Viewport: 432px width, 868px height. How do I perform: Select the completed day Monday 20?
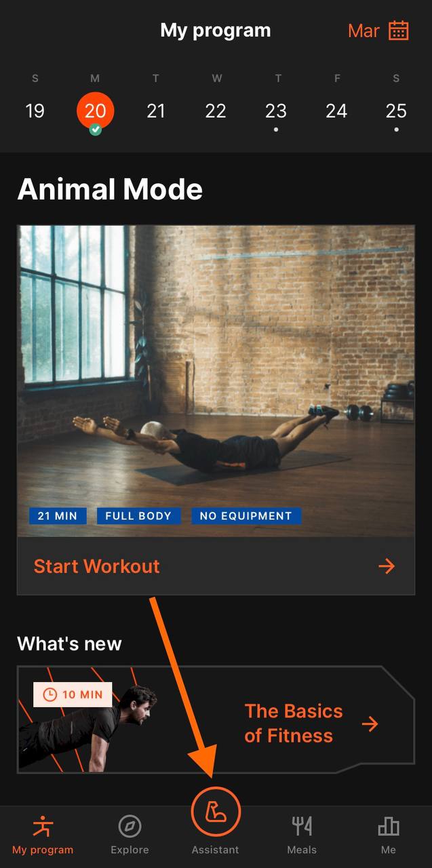click(x=96, y=111)
